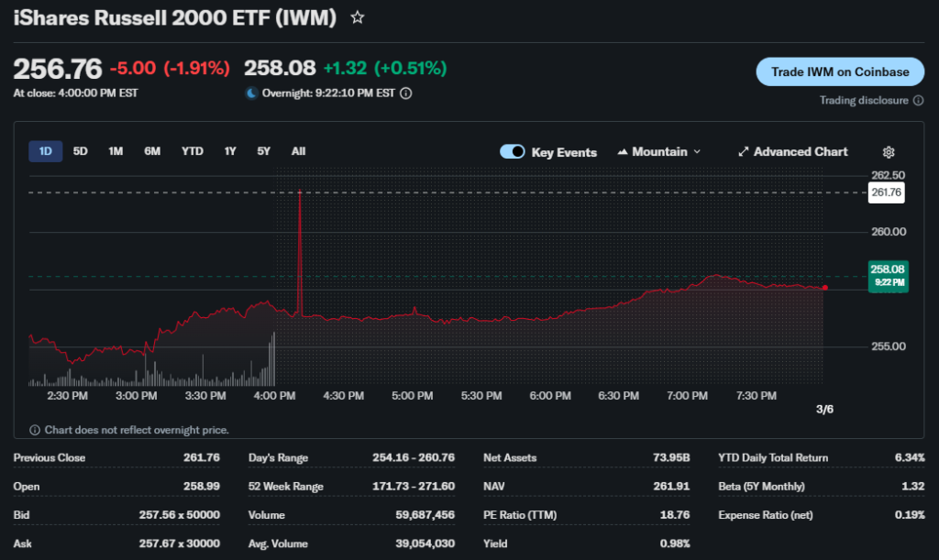Click the mountain chart type icon
The width and height of the screenshot is (939, 560).
[x=623, y=152]
